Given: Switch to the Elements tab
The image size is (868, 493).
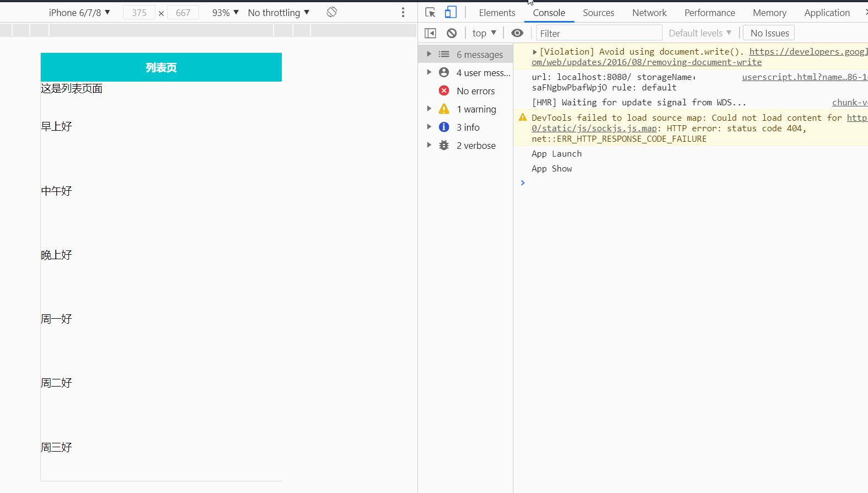Looking at the screenshot, I should [x=497, y=12].
